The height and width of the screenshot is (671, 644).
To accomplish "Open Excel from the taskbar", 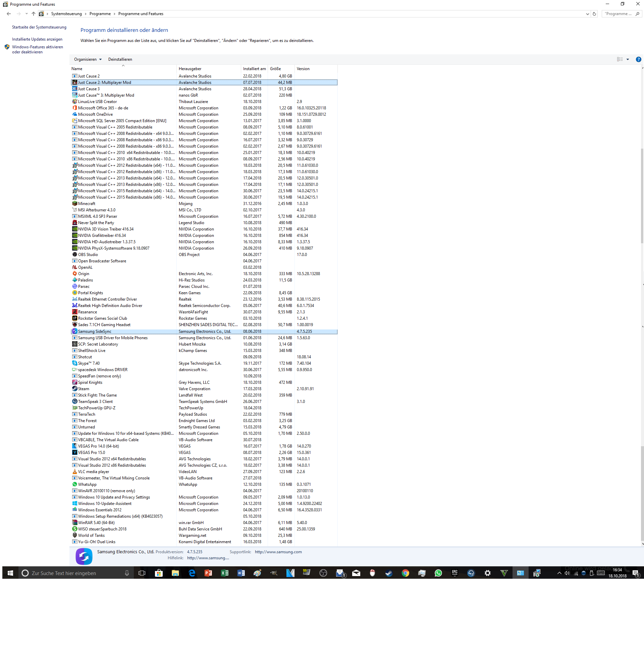I will (x=224, y=573).
